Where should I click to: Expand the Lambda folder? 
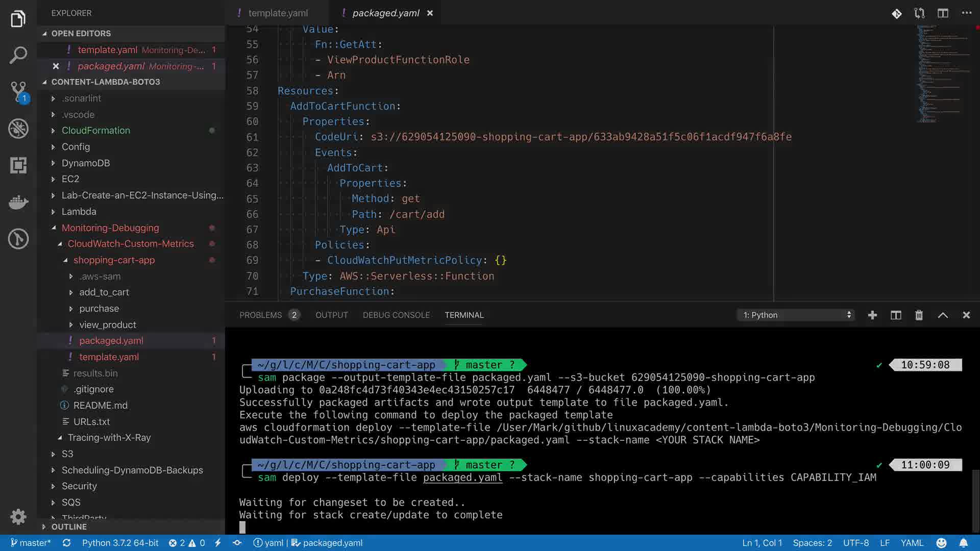point(79,211)
